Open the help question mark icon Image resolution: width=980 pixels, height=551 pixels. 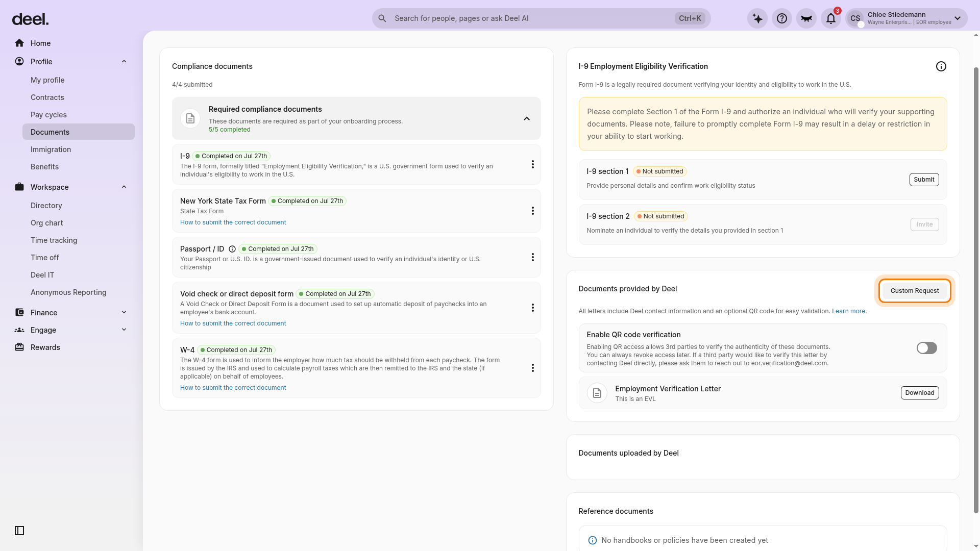782,18
